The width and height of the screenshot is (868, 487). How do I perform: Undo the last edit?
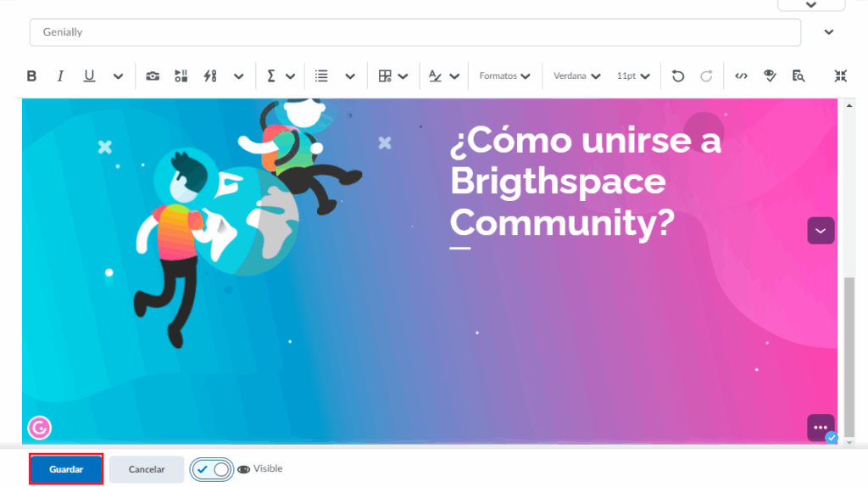click(677, 76)
